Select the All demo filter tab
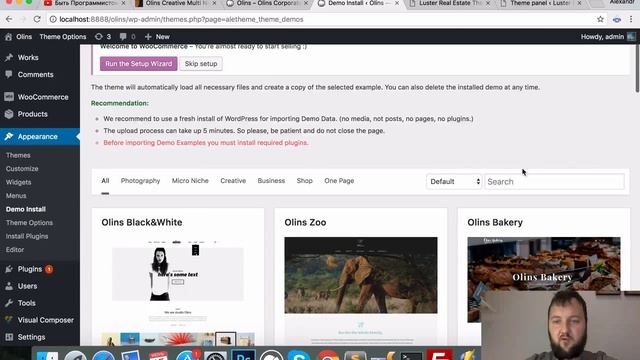The width and height of the screenshot is (640, 360). (x=105, y=181)
